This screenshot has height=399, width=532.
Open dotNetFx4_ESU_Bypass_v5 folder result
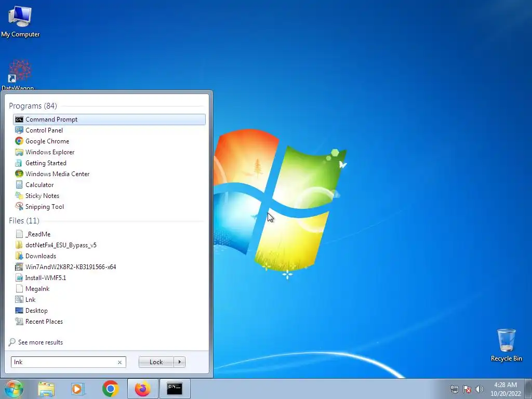(109, 245)
